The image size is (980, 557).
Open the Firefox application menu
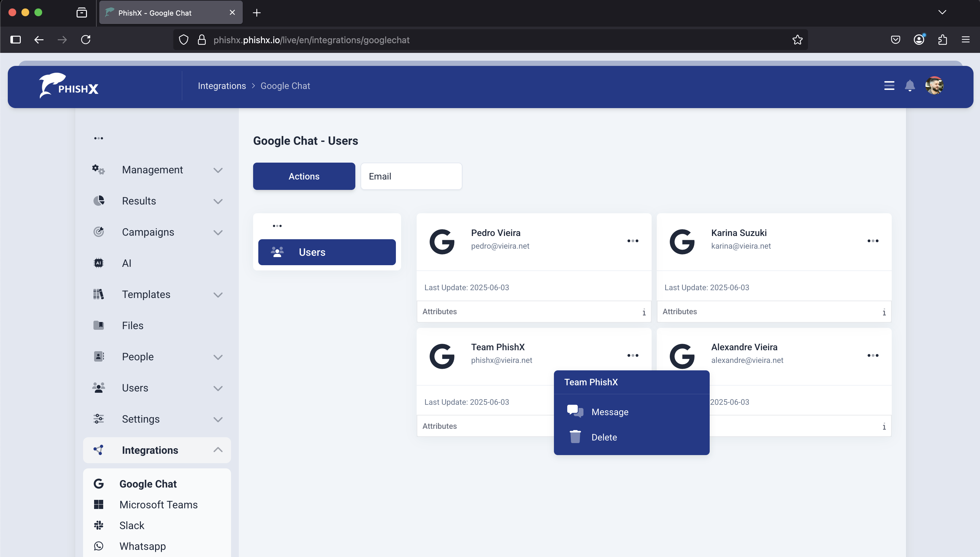click(965, 40)
